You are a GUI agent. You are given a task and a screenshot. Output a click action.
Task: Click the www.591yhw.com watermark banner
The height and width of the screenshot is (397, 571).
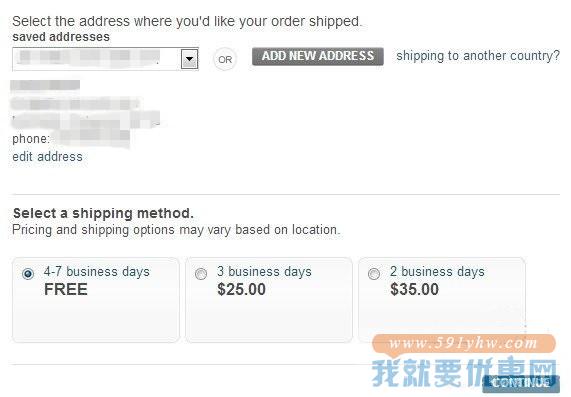(464, 343)
